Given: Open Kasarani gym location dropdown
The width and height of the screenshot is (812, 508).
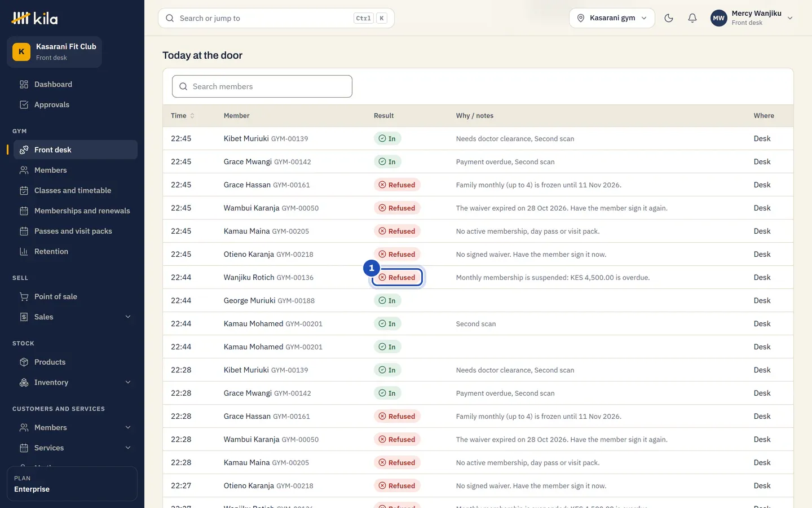Looking at the screenshot, I should coord(612,18).
